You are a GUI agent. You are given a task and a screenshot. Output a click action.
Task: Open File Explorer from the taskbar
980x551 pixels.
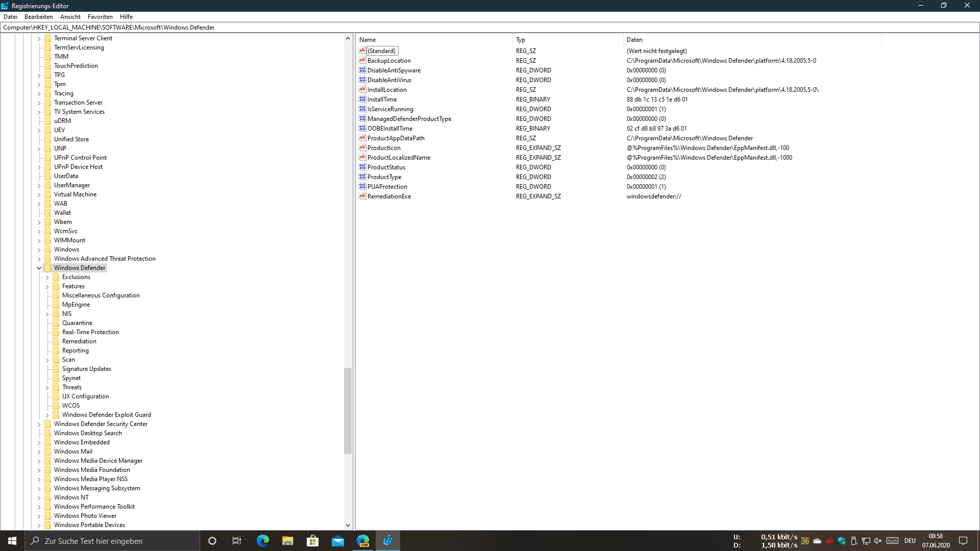tap(287, 541)
